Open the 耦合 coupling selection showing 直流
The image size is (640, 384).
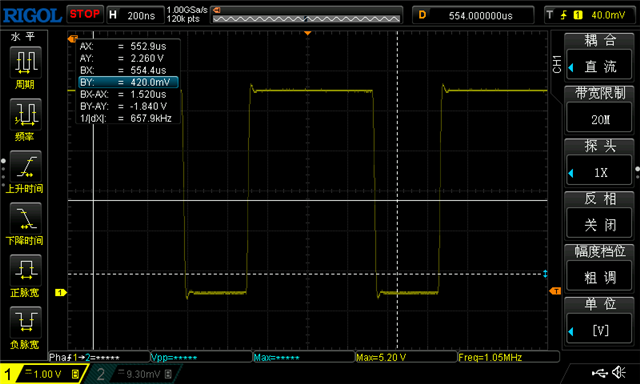[x=599, y=57]
